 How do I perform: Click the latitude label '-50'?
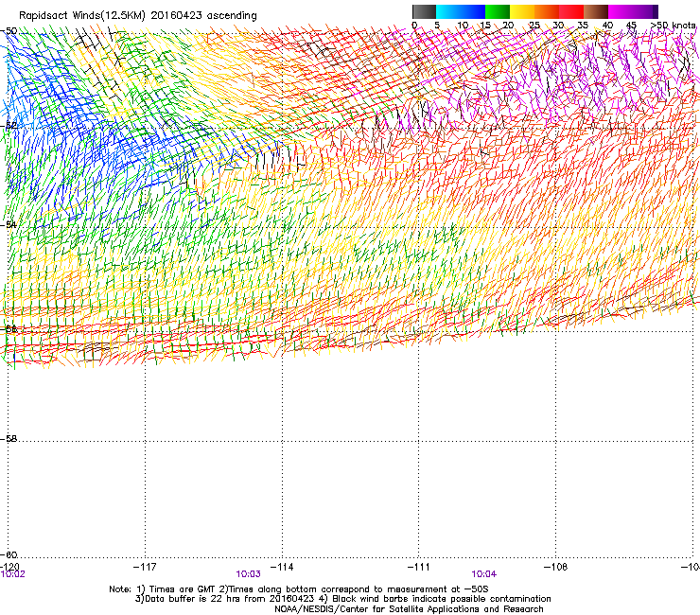[x=9, y=31]
